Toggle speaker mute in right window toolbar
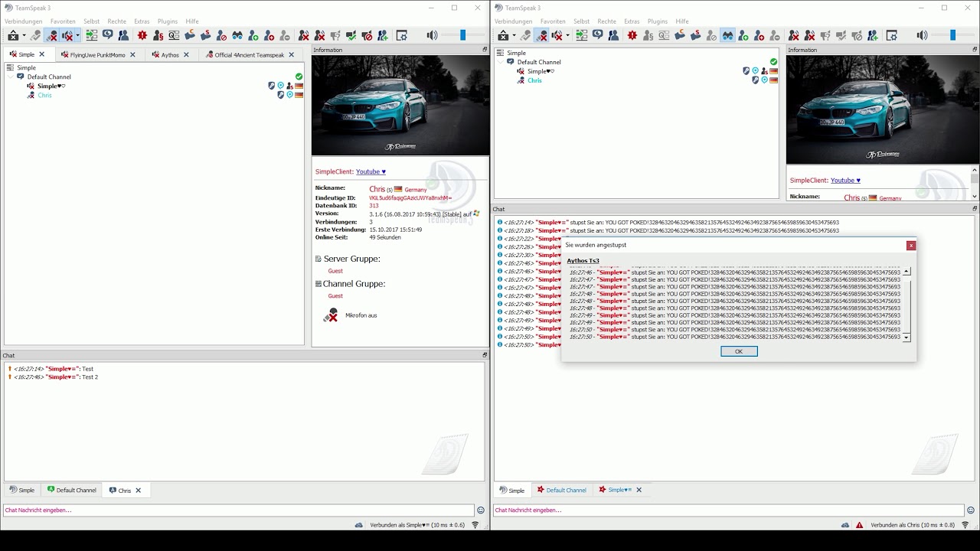The image size is (980, 551). [x=557, y=35]
